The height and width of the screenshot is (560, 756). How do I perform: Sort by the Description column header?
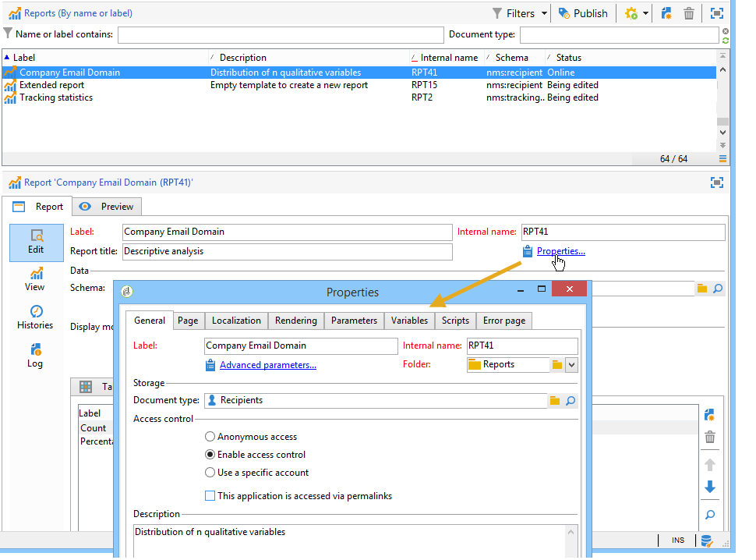click(309, 58)
